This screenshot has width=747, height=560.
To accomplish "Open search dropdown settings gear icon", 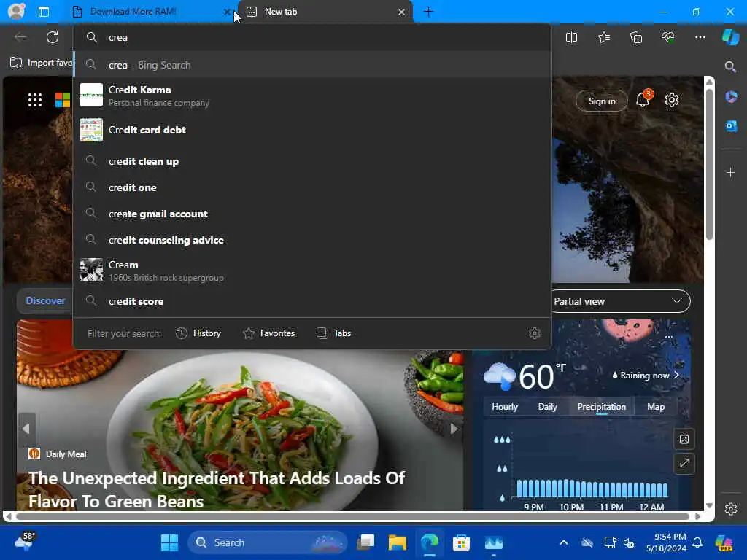I will click(x=535, y=333).
